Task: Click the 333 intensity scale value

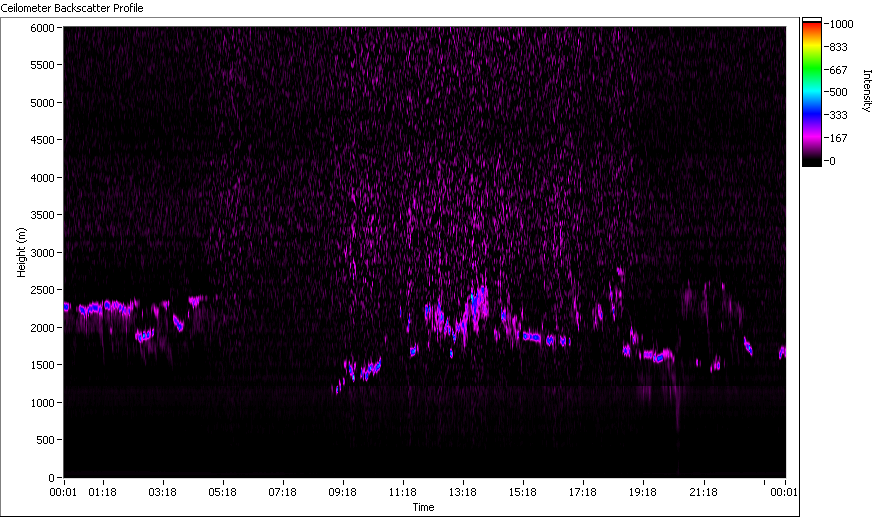Action: coord(839,115)
